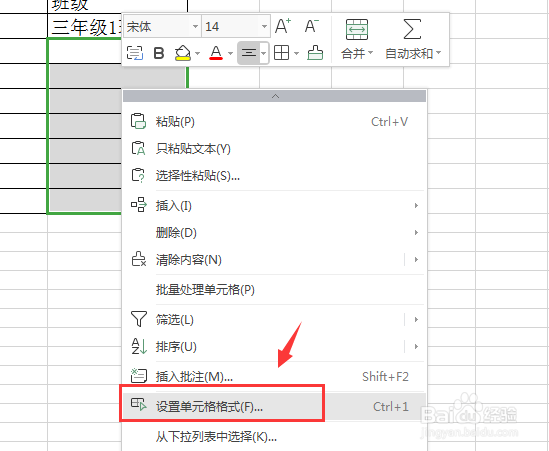The height and width of the screenshot is (451, 549).
Task: Open the 自动求和 dropdown arrow
Action: tap(438, 53)
